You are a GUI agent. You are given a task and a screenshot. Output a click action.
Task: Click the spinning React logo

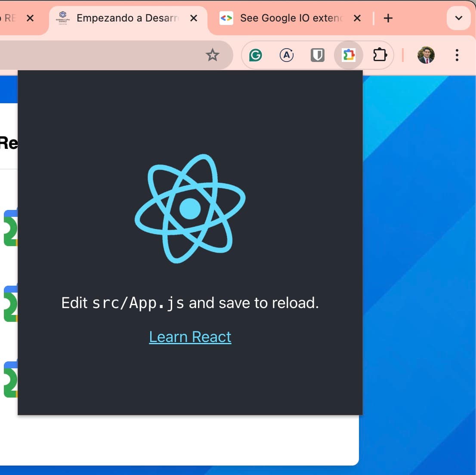click(x=190, y=209)
